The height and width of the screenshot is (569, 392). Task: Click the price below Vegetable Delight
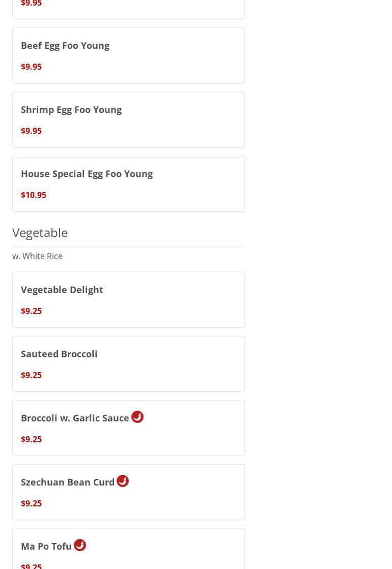31,311
